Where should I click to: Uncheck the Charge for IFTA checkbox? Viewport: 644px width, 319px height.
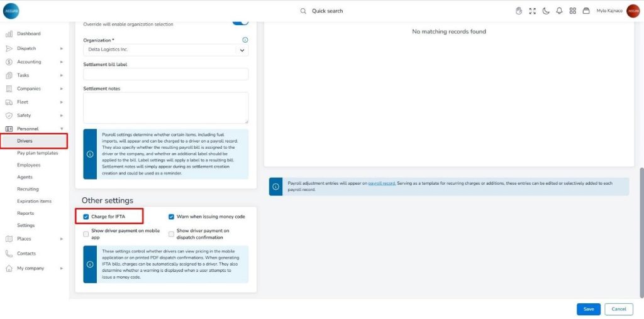(x=86, y=217)
